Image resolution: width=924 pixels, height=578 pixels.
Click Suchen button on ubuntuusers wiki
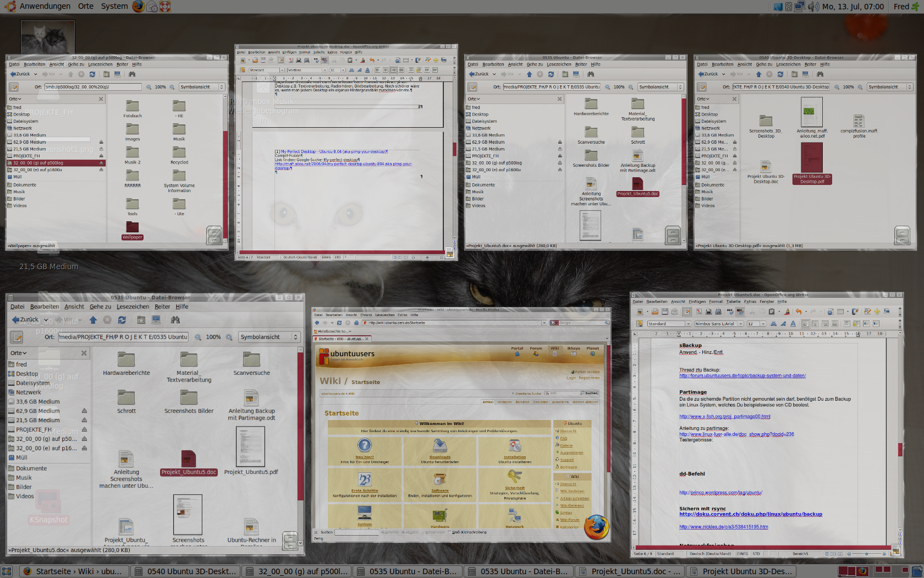point(590,393)
